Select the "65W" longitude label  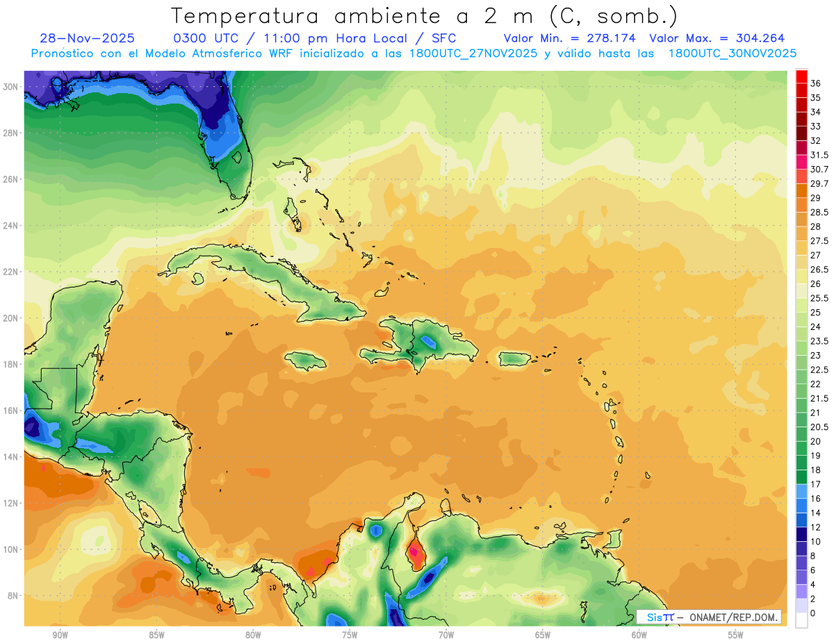(543, 635)
